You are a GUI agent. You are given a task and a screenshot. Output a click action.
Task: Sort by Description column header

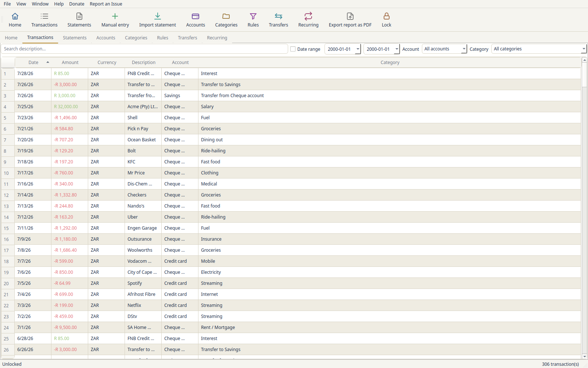[143, 63]
